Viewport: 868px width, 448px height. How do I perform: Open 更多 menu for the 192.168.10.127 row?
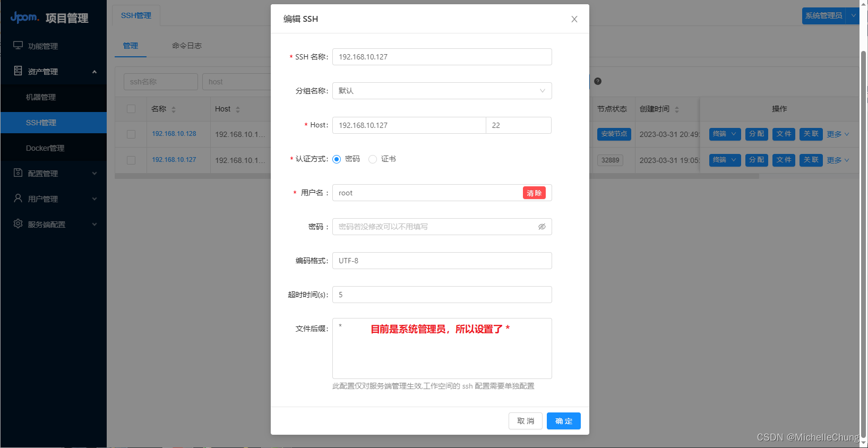coord(838,160)
